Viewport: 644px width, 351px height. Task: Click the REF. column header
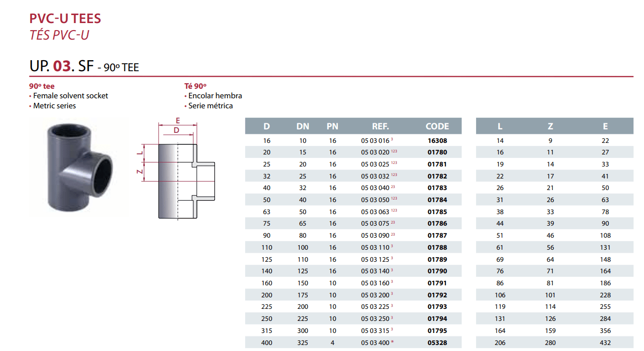point(380,126)
